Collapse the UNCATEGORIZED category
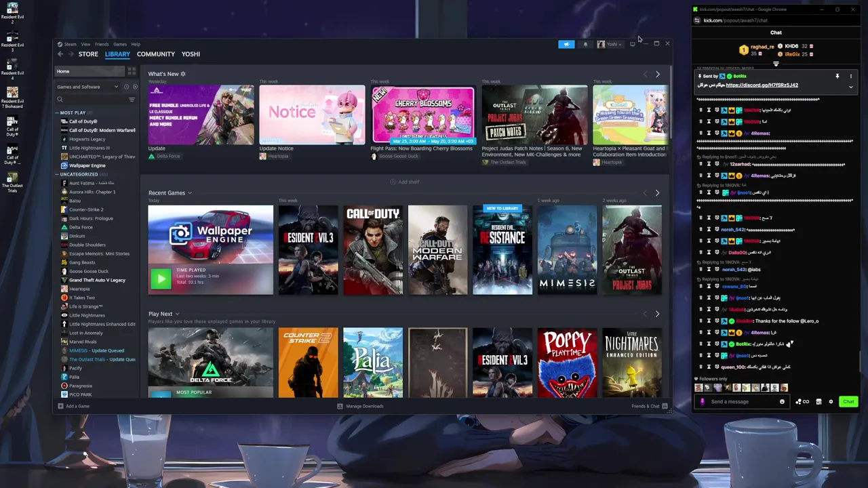 point(57,174)
